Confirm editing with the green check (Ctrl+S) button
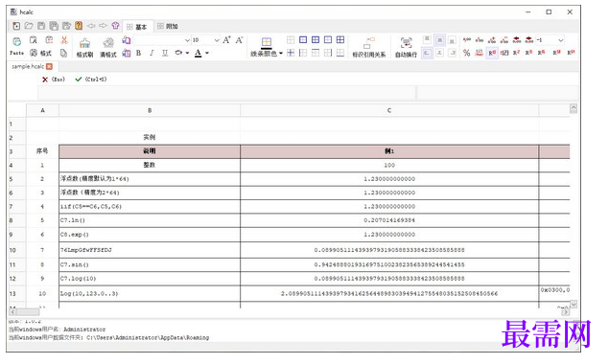Viewport: 609px width, 364px height. point(91,80)
